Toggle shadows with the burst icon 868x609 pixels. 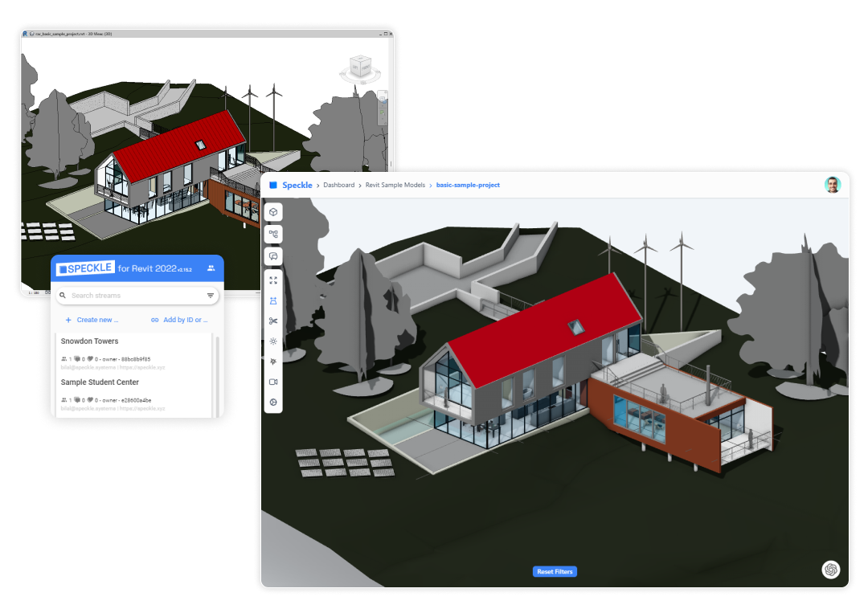click(x=273, y=362)
